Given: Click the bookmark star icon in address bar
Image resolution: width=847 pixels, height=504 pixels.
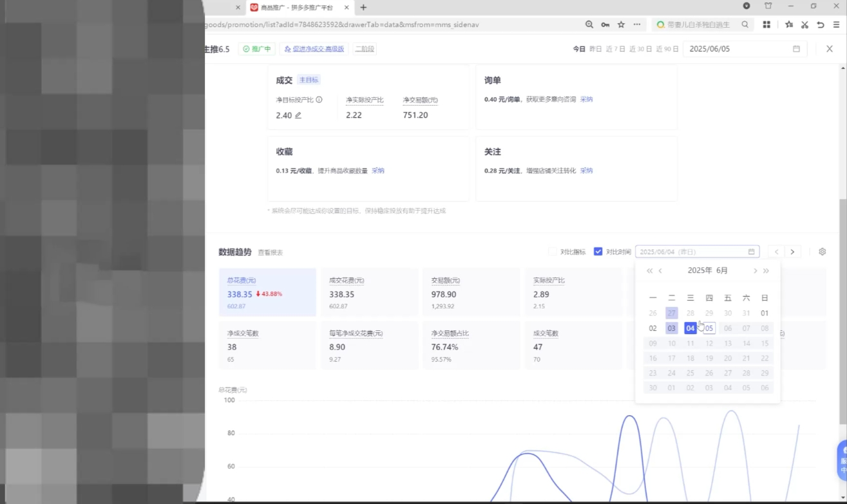Looking at the screenshot, I should click(620, 24).
